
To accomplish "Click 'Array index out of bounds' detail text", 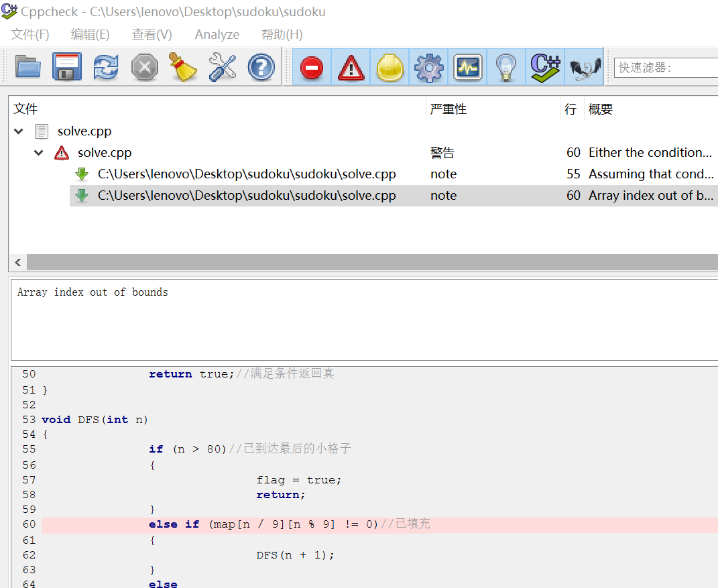I will (93, 292).
